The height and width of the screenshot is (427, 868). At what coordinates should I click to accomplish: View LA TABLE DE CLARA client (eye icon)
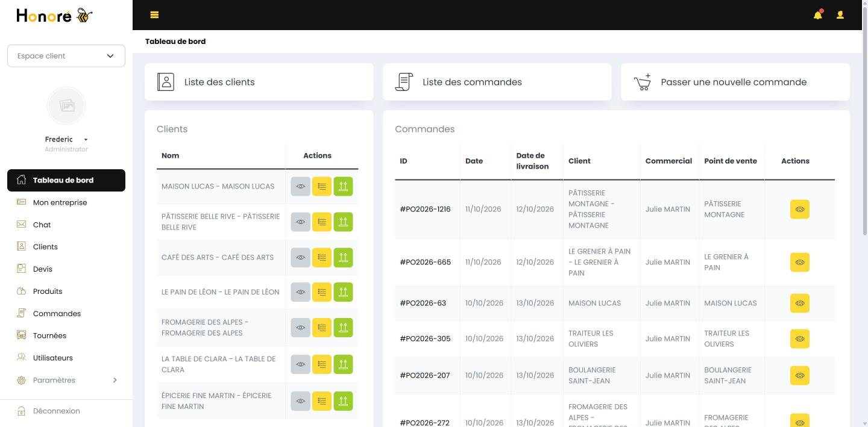pyautogui.click(x=300, y=364)
